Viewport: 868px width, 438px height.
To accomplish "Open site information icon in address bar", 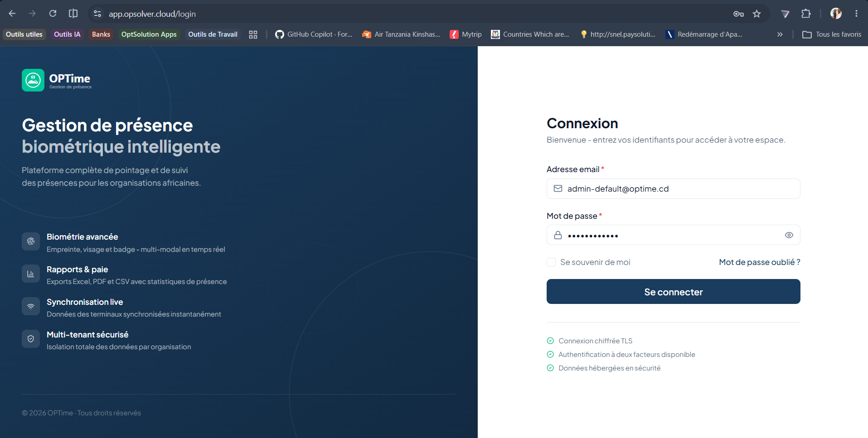I will (97, 14).
